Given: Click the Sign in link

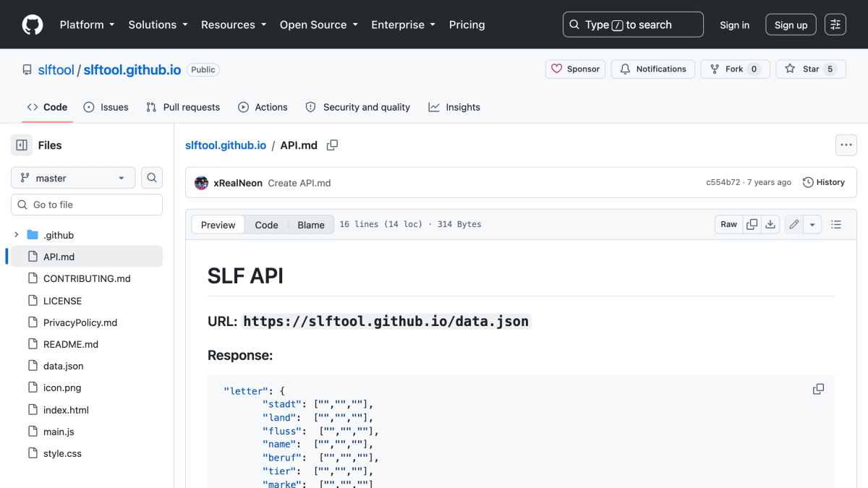Looking at the screenshot, I should pos(734,25).
